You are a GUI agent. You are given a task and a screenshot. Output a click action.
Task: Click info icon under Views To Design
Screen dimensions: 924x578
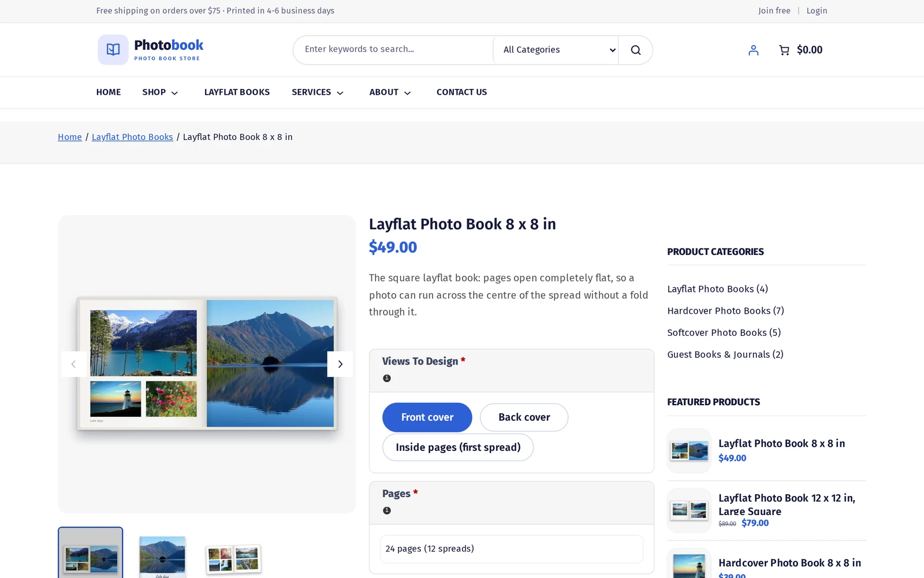[387, 379]
